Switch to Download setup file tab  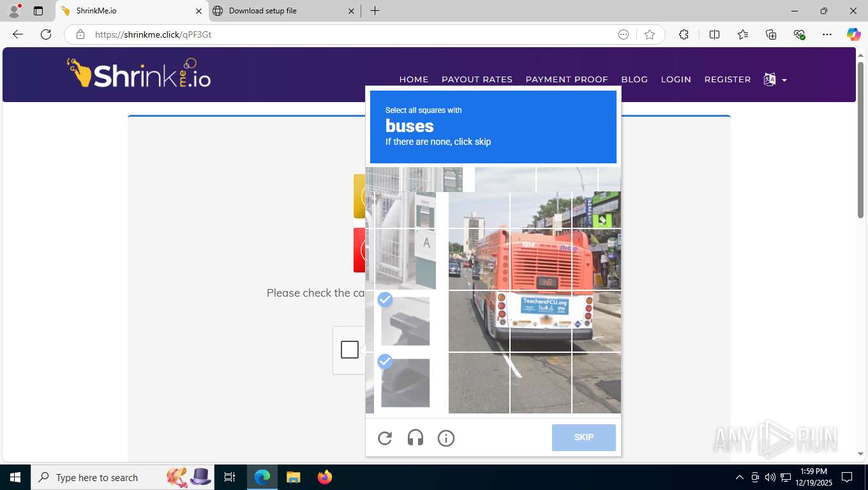click(x=284, y=11)
